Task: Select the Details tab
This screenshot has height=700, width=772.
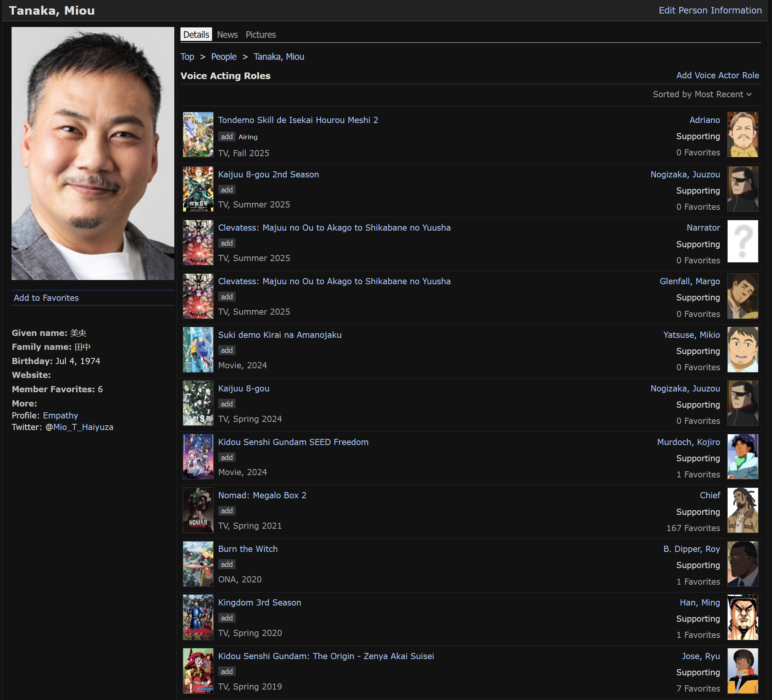Action: click(x=196, y=35)
